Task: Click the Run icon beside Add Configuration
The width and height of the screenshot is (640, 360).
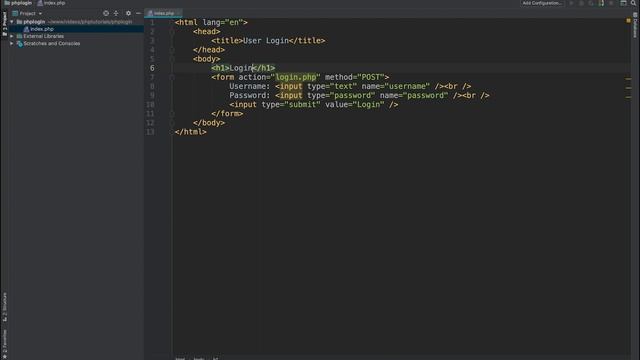Action: pos(571,3)
